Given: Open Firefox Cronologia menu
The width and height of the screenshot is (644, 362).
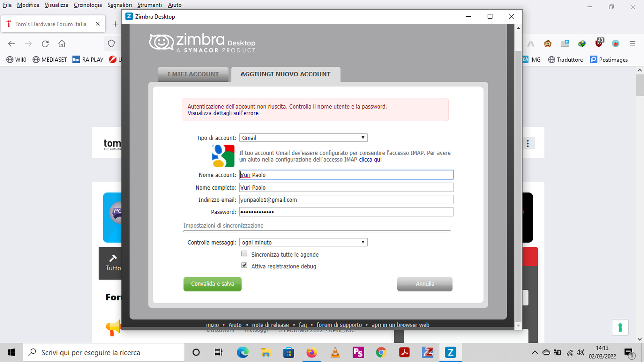Looking at the screenshot, I should click(x=88, y=5).
